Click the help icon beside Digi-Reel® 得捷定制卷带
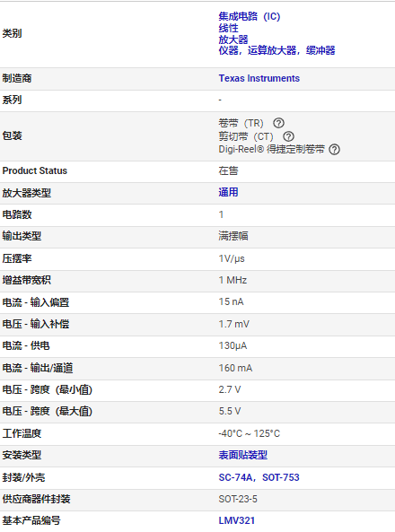Screen dimensions: 395x532 (334, 149)
